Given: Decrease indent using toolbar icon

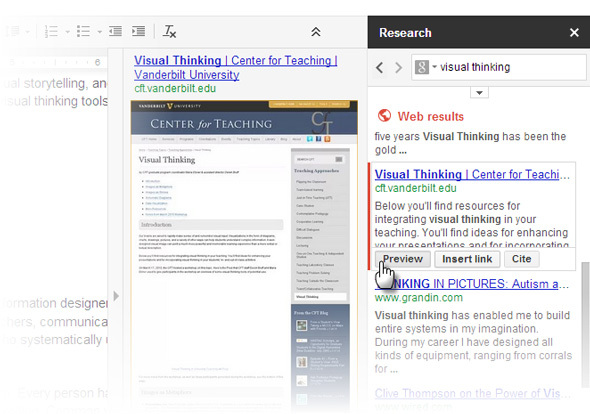Looking at the screenshot, I should click(x=116, y=31).
